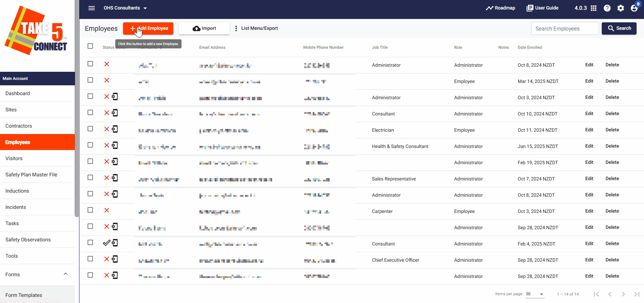The image size is (644, 303).
Task: Go to previous page of results
Action: pyautogui.click(x=610, y=294)
